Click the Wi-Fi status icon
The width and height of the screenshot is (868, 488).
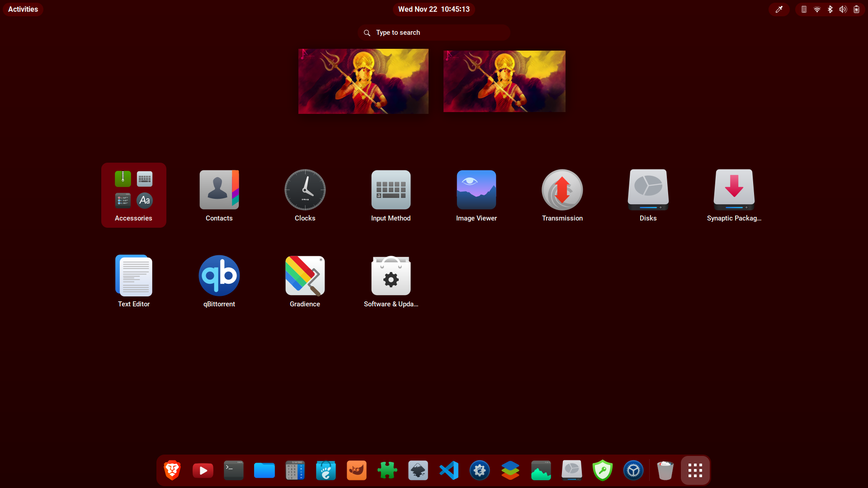click(x=817, y=9)
